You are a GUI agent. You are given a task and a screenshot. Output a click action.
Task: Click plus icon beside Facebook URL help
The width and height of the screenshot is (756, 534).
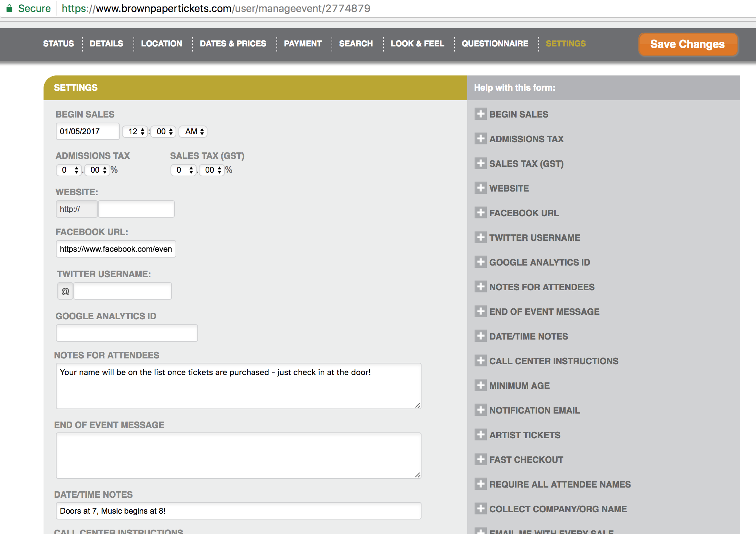[481, 213]
